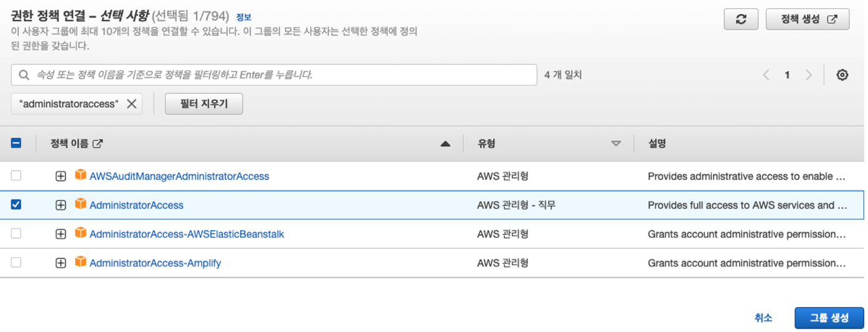Expand the AdministratorAccess-AWSElasticBeanstalk policy row
This screenshot has width=868, height=332.
(x=60, y=234)
